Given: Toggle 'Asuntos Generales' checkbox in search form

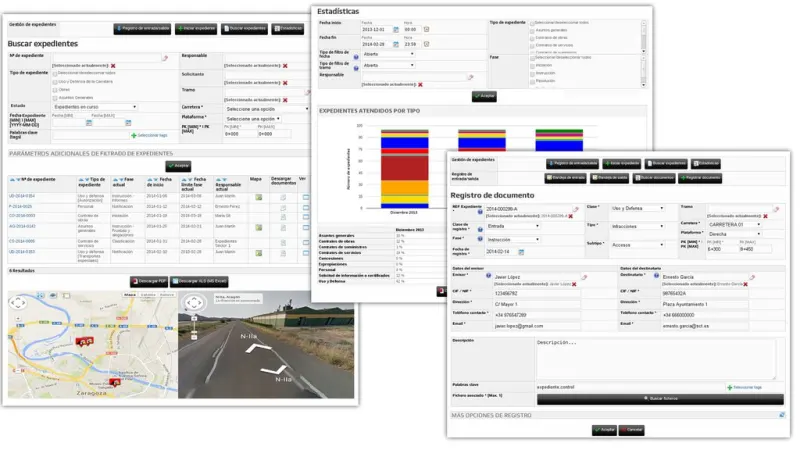Looking at the screenshot, I should 55,98.
